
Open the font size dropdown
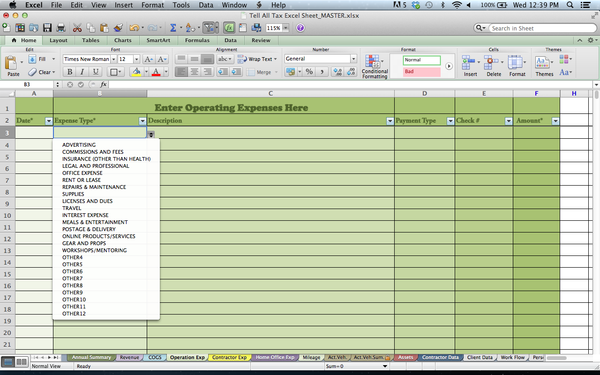click(x=136, y=59)
